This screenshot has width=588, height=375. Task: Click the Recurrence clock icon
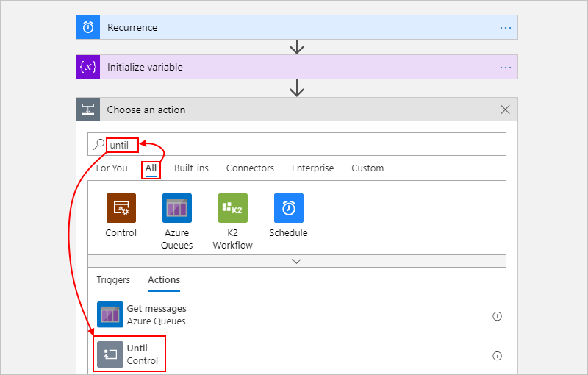pyautogui.click(x=88, y=27)
